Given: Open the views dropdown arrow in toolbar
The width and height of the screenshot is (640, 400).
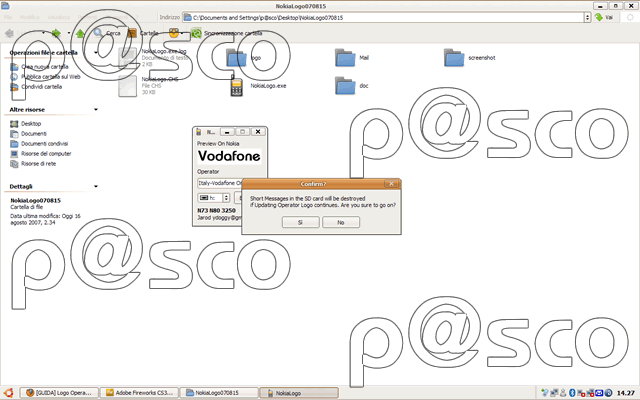Looking at the screenshot, I should (182, 33).
